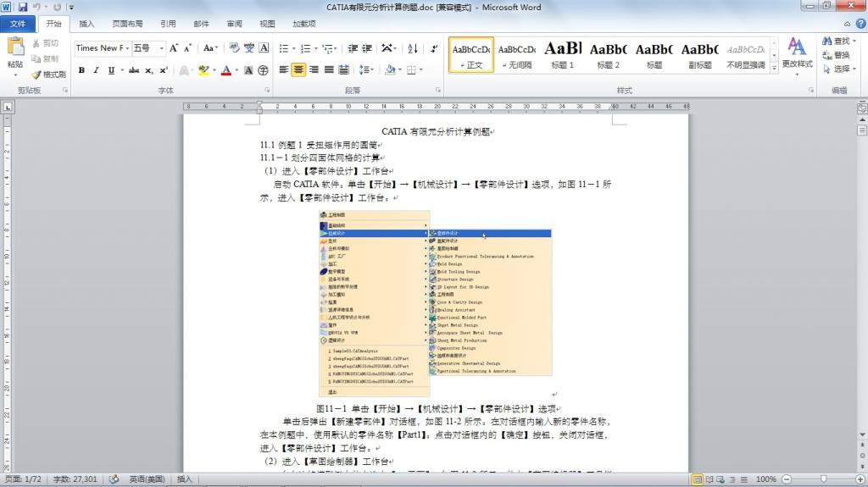868x487 pixels.
Task: Click the proofing check icon in status bar
Action: (x=114, y=479)
